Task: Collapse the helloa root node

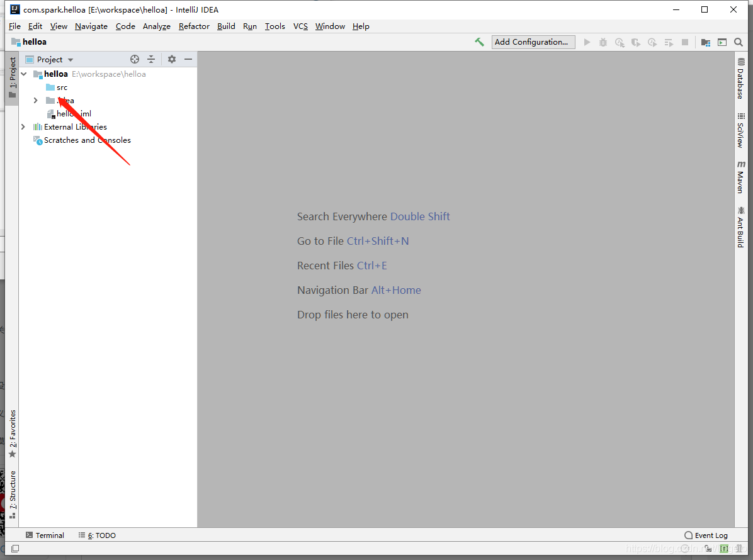Action: [23, 74]
